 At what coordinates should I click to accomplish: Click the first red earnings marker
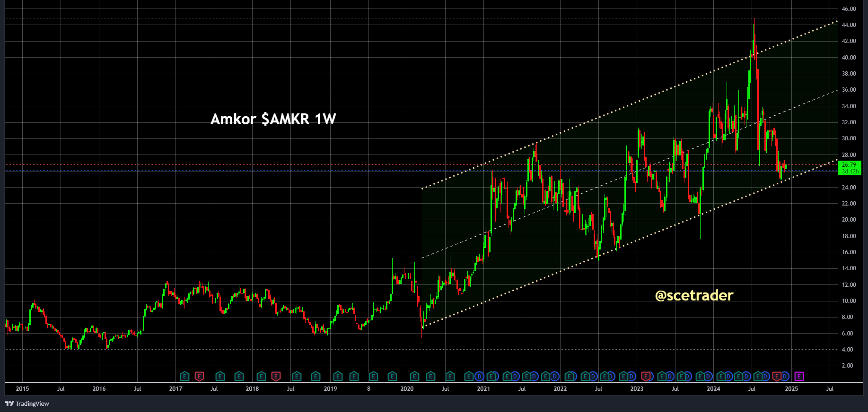coord(199,377)
